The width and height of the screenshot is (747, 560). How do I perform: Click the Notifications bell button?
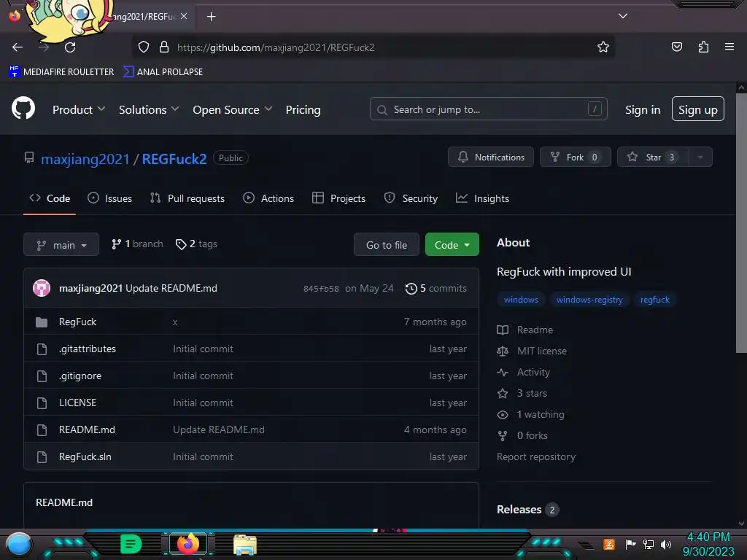[491, 157]
